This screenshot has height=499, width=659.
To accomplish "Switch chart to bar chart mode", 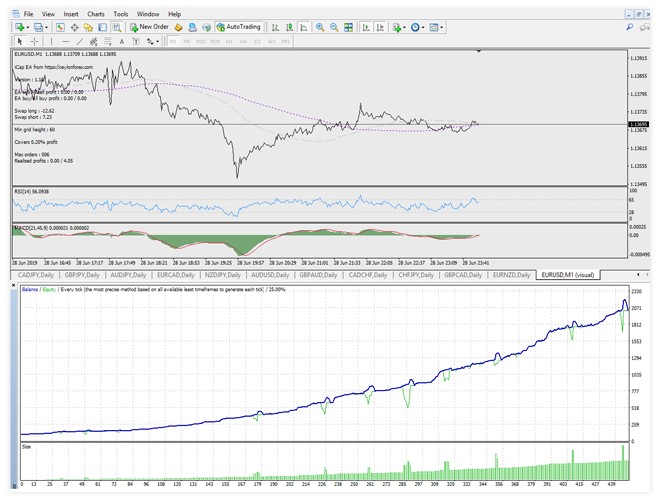I will point(275,27).
